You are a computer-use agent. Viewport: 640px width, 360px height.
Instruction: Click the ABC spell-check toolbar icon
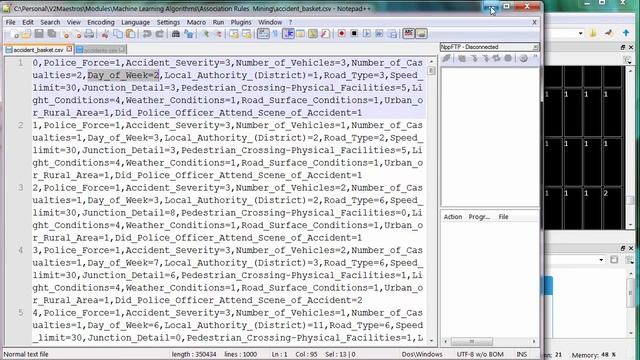pos(409,34)
